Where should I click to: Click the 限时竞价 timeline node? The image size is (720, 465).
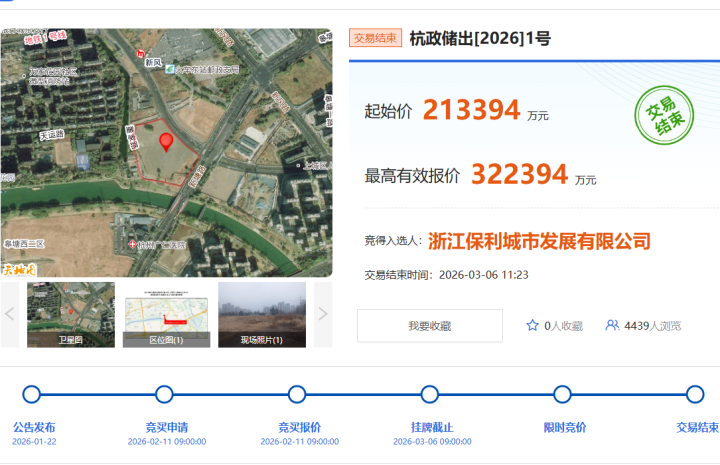(562, 394)
